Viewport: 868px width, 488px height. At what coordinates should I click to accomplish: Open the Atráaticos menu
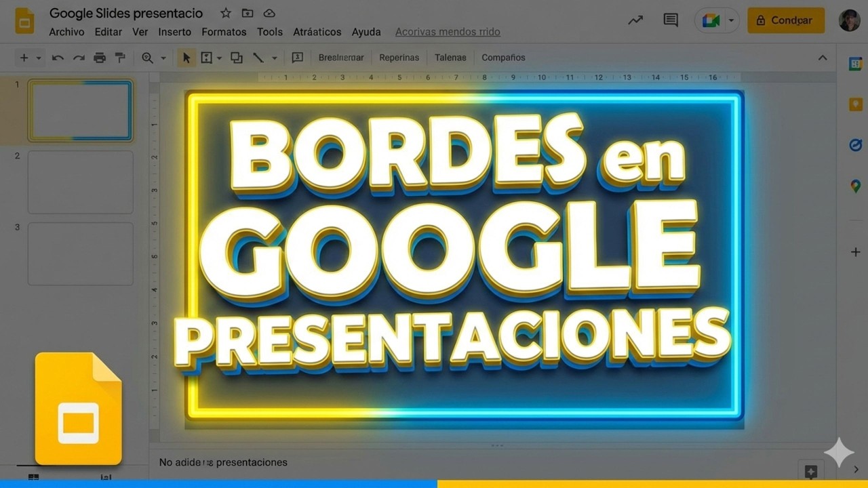tap(317, 32)
